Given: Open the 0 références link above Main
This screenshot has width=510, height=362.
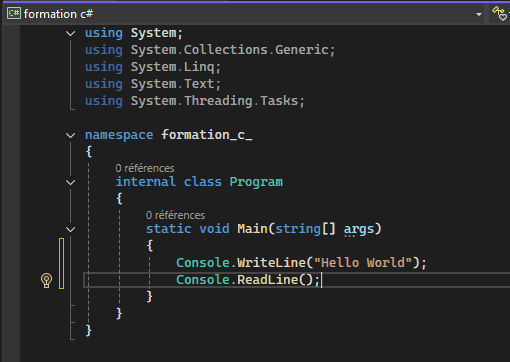Looking at the screenshot, I should click(175, 215).
